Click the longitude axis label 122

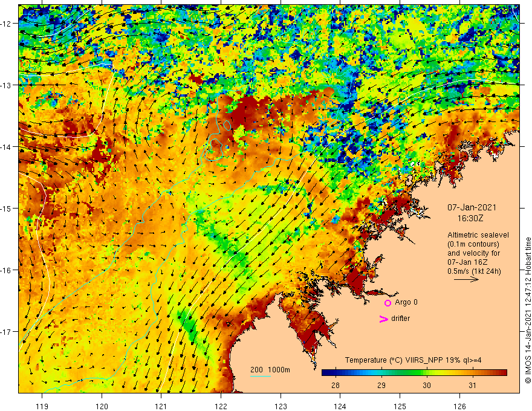[x=221, y=406]
